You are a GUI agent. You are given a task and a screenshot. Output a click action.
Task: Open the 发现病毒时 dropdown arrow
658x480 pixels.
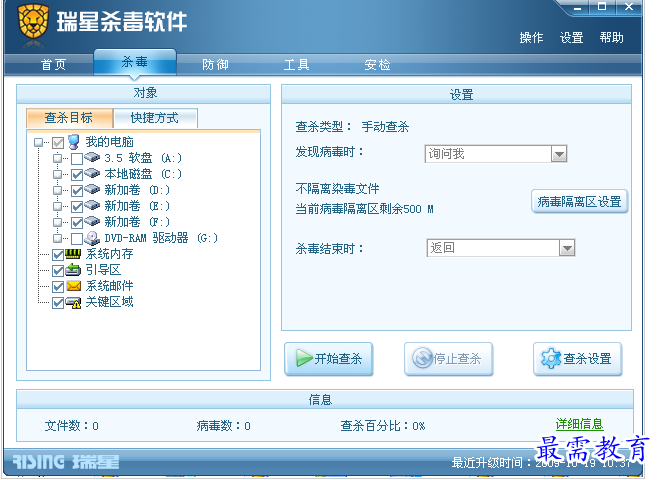[559, 154]
